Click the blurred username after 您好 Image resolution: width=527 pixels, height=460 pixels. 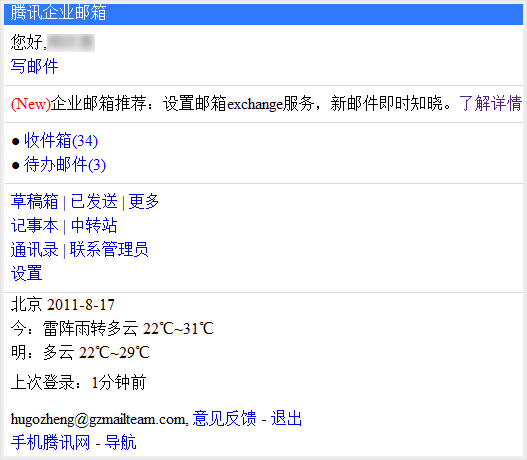coord(71,43)
